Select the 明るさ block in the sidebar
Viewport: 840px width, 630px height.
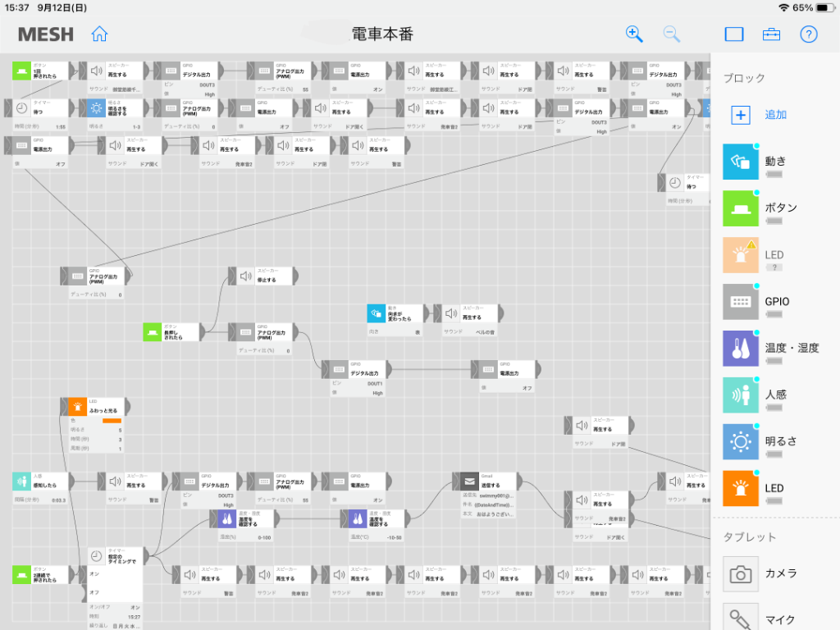pos(741,441)
